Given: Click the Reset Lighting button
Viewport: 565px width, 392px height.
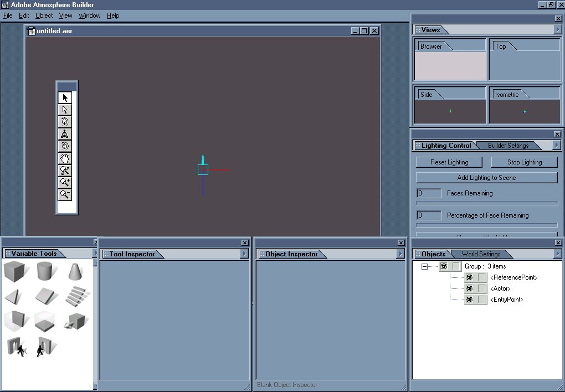Looking at the screenshot, I should [449, 162].
